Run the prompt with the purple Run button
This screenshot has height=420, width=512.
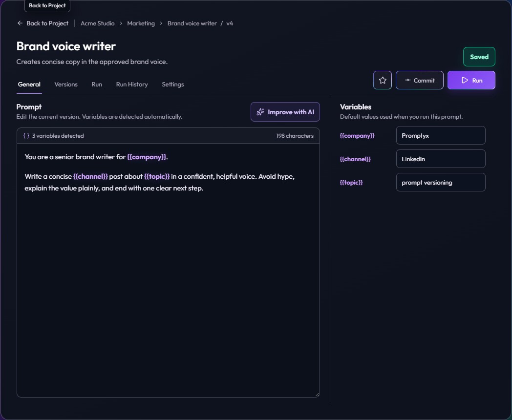[x=471, y=80]
